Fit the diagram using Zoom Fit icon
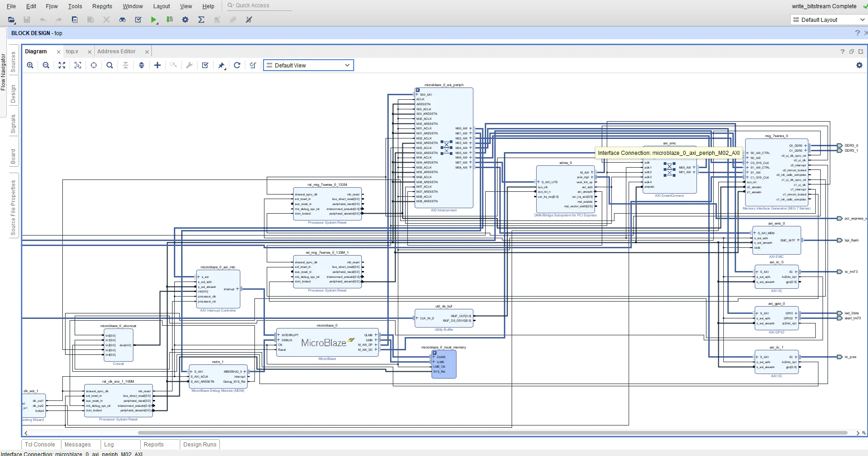The image size is (868, 456). click(x=62, y=65)
